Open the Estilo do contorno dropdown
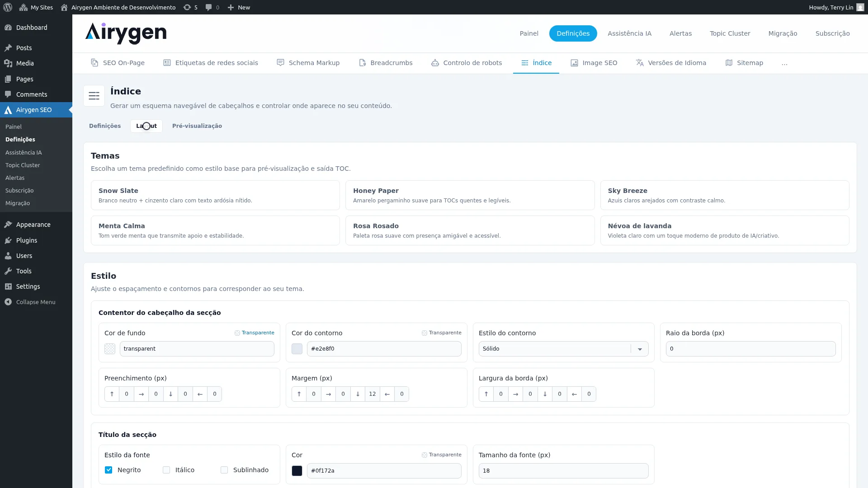Image resolution: width=868 pixels, height=488 pixels. (x=563, y=349)
